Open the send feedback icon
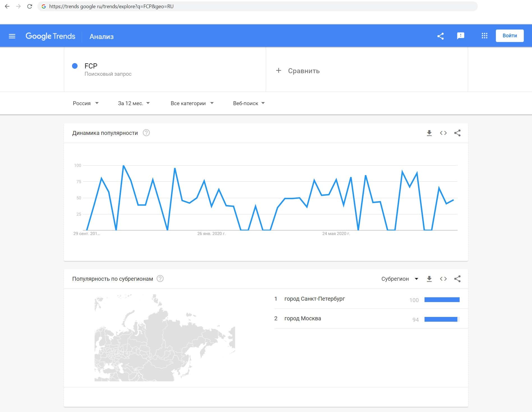This screenshot has height=412, width=532. coord(460,36)
